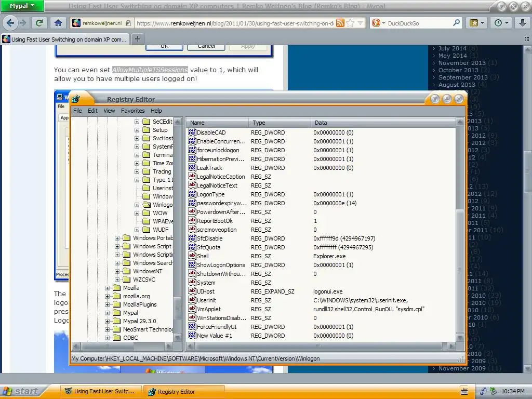Click the browser forward arrow
Viewport: 532px width, 399px height.
(23, 23)
